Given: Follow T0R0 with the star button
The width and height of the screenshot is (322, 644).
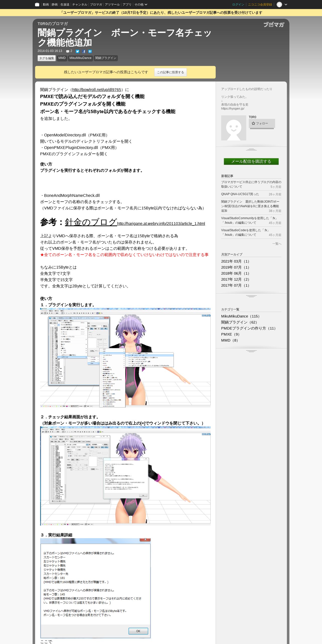Looking at the screenshot, I should coord(262,123).
